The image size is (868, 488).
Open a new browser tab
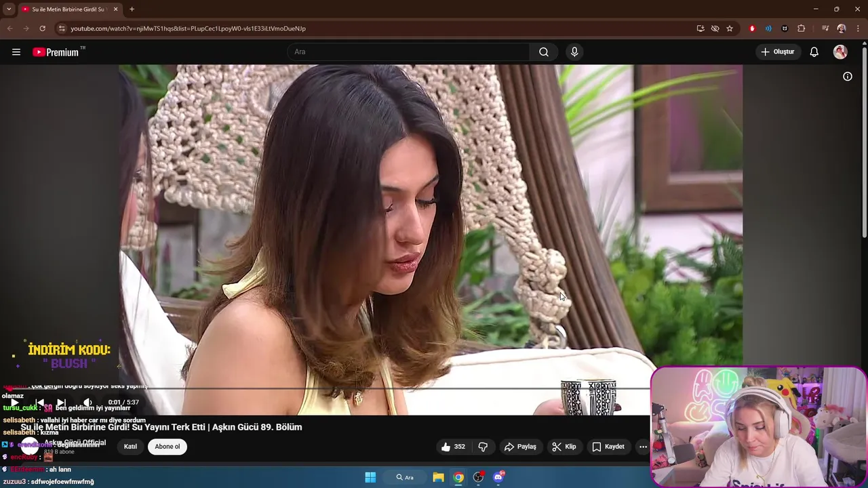point(132,9)
